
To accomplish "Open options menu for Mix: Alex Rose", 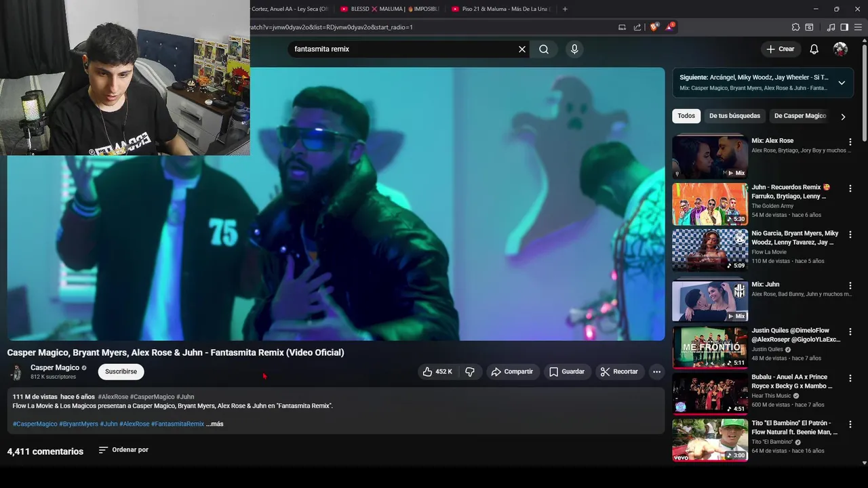I will point(850,142).
